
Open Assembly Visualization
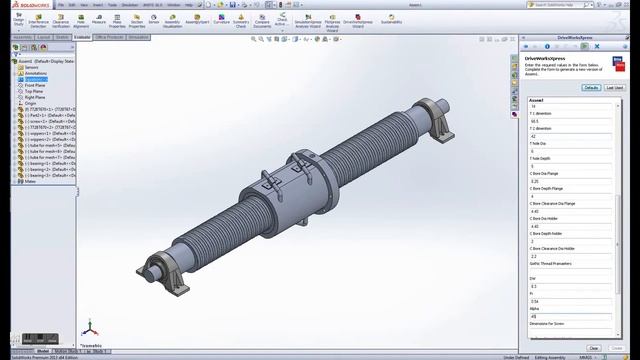172,21
